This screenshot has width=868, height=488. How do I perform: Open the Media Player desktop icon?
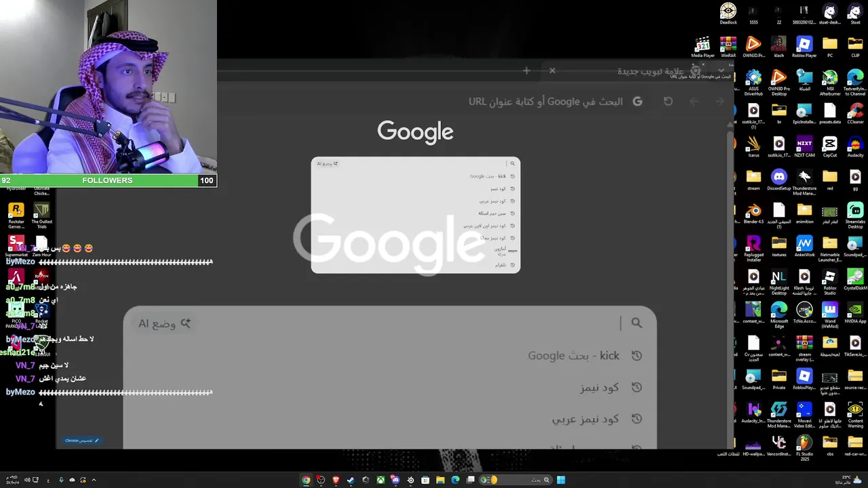(x=703, y=47)
